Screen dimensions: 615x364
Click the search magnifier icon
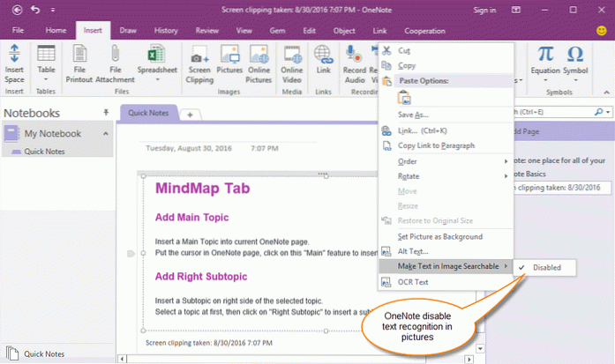[598, 112]
